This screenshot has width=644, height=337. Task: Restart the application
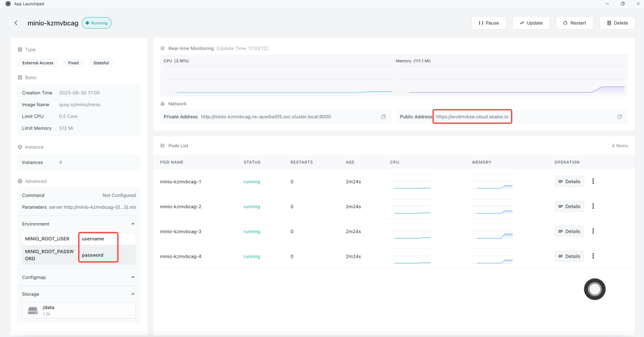pos(575,23)
